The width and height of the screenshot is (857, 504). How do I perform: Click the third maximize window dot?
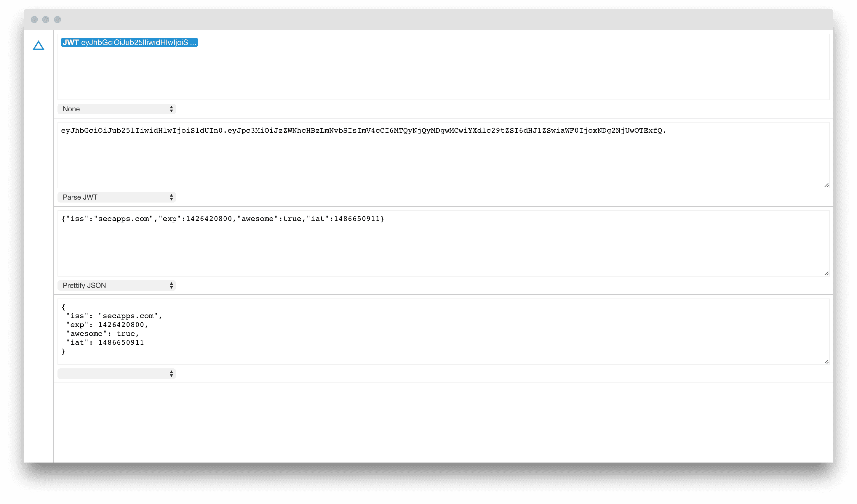point(57,20)
